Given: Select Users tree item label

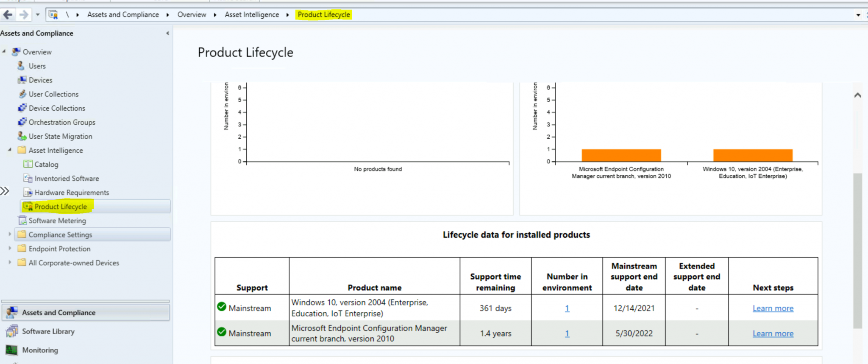Looking at the screenshot, I should click(x=37, y=66).
